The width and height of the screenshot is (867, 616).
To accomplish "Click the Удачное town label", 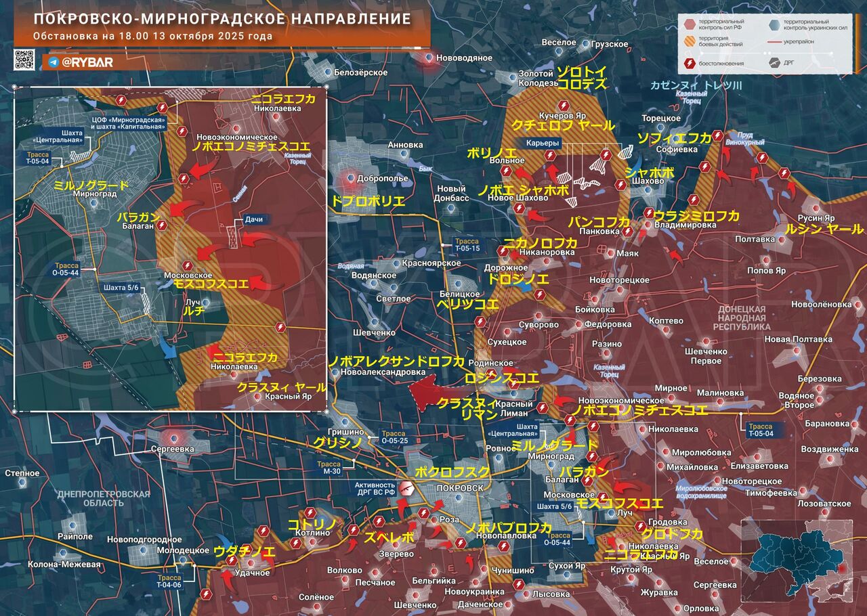I will point(251,573).
